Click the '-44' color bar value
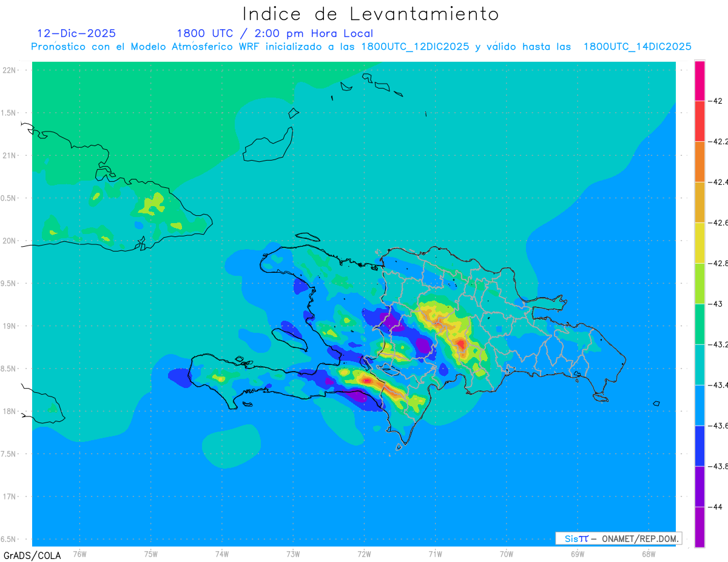Viewport: 728px width, 562px height. [x=716, y=507]
